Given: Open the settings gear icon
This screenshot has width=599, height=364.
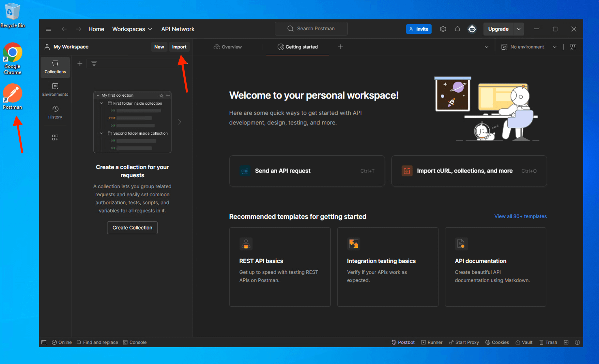Looking at the screenshot, I should tap(443, 29).
